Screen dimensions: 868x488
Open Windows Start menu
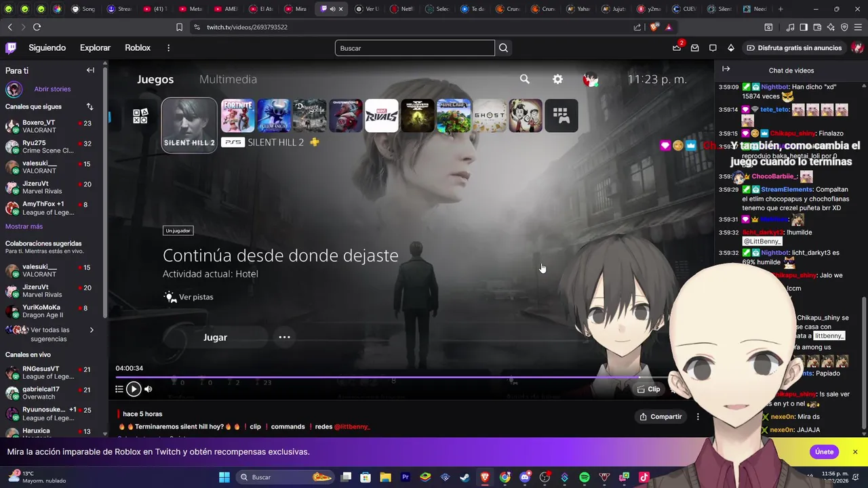click(224, 477)
